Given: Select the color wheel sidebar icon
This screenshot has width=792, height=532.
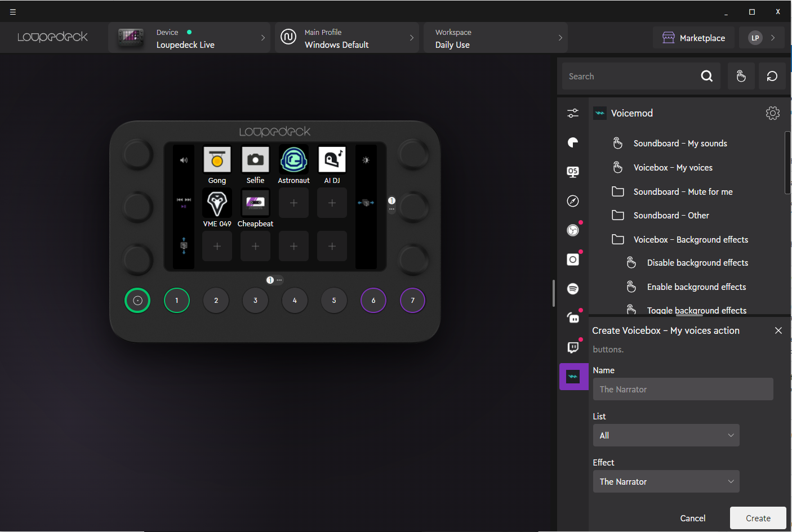Looking at the screenshot, I should [573, 142].
